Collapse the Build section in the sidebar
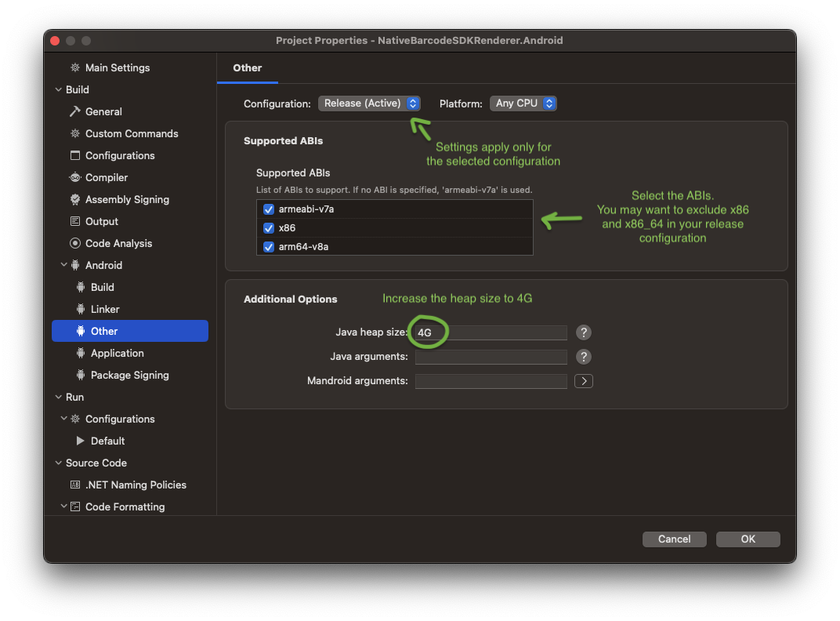This screenshot has width=840, height=621. tap(58, 89)
